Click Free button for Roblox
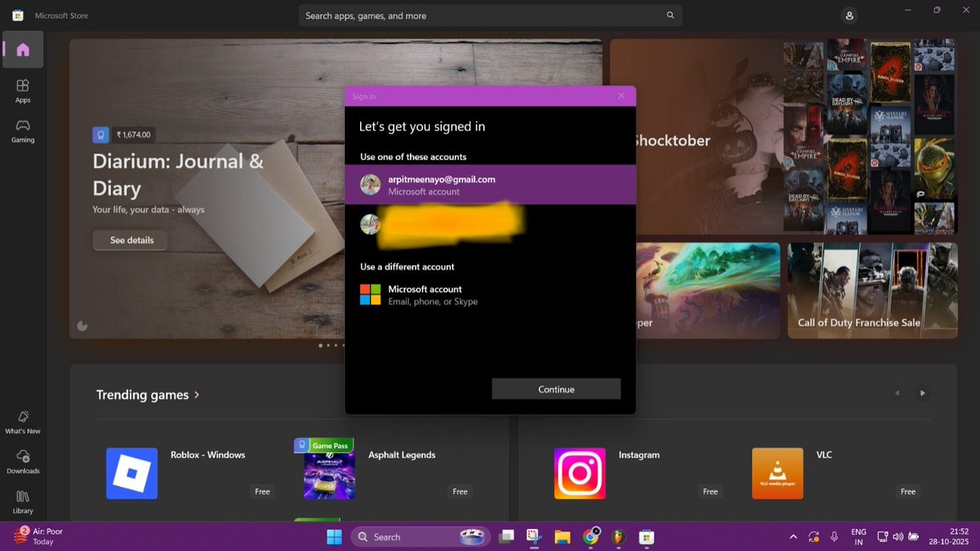This screenshot has width=980, height=551. (x=262, y=491)
